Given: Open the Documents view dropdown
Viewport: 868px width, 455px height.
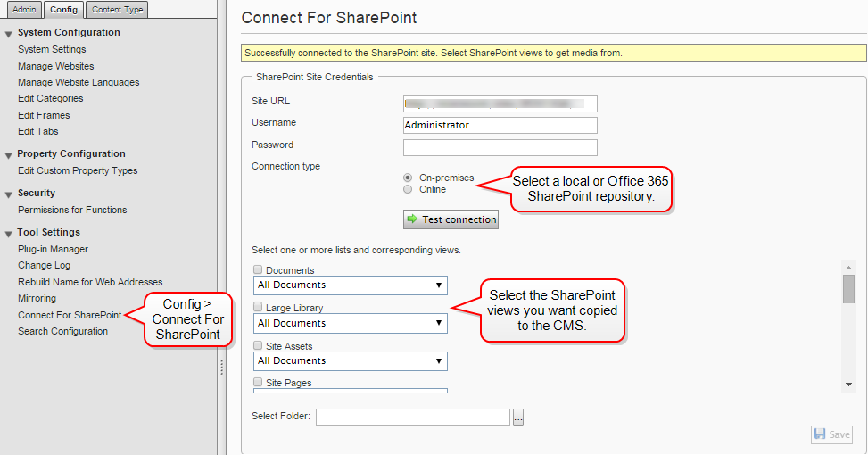Looking at the screenshot, I should pos(351,285).
